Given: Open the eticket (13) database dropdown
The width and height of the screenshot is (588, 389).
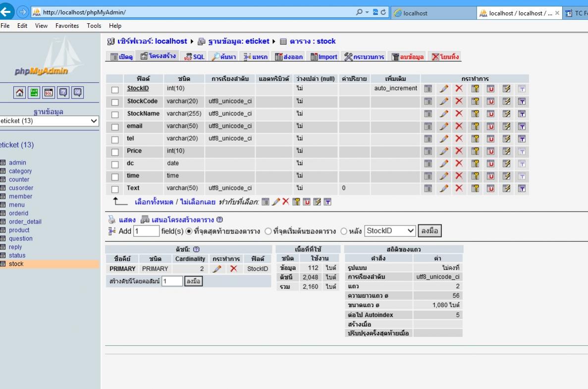Looking at the screenshot, I should pyautogui.click(x=49, y=121).
